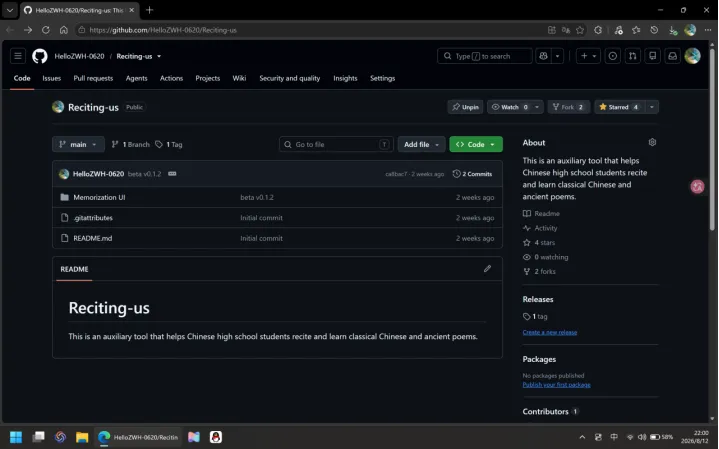Viewport: 719px width, 449px height.
Task: Open the repository Settings tab
Action: [x=382, y=78]
